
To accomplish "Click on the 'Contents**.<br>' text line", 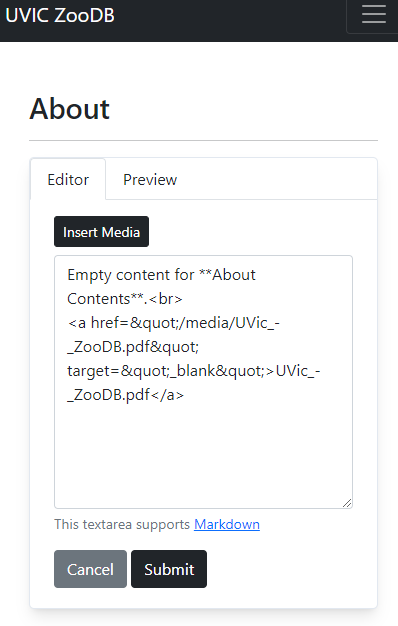I will pyautogui.click(x=125, y=299).
